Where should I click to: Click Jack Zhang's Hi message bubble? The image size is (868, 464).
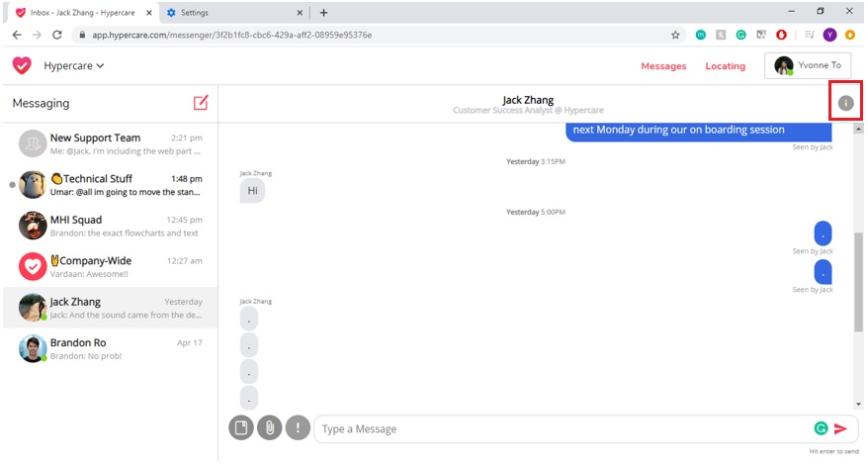252,191
